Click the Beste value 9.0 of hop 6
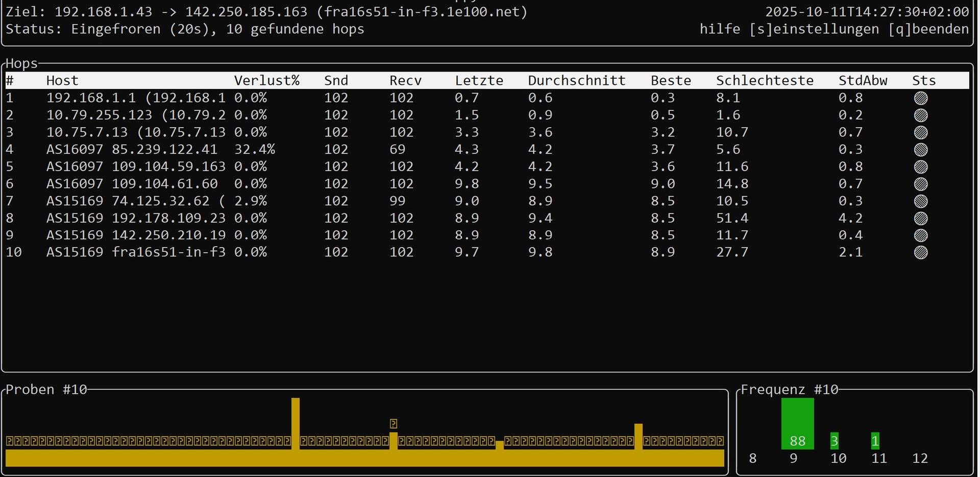980x477 pixels. [x=663, y=184]
